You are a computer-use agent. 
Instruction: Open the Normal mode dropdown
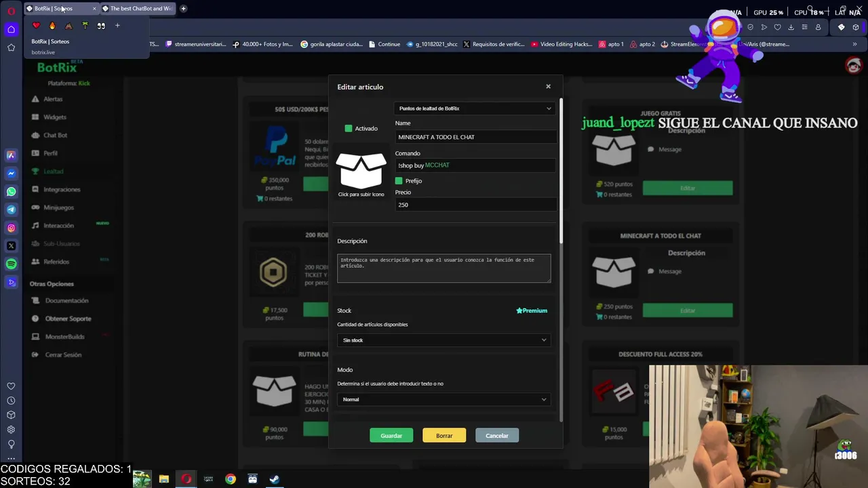(x=444, y=399)
